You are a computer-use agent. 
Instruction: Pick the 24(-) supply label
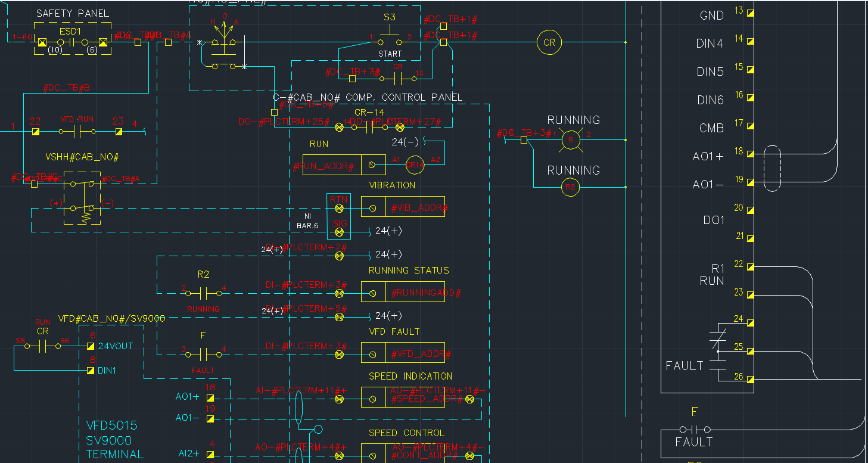tap(405, 142)
